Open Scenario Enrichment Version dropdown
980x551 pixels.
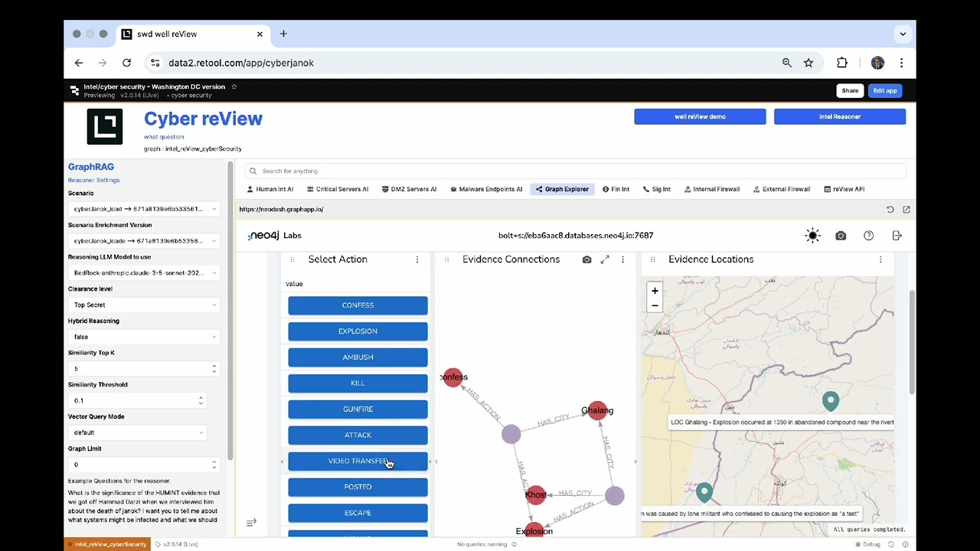pyautogui.click(x=144, y=240)
